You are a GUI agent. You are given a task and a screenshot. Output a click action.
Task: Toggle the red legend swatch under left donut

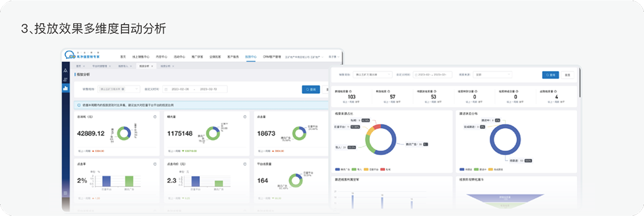[383, 169]
